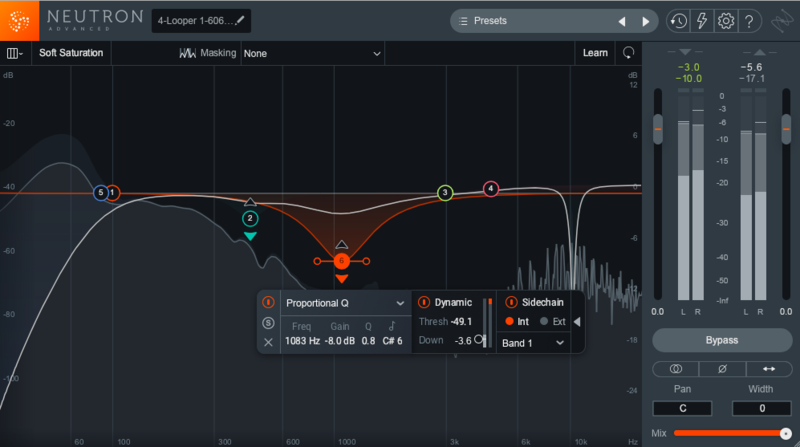
Task: Open the module layout panel icon
Action: 14,53
